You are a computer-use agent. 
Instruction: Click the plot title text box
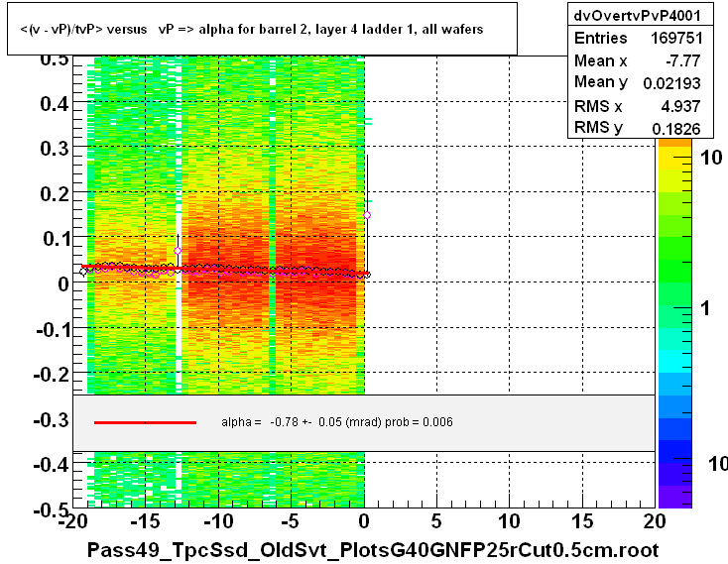[262, 29]
